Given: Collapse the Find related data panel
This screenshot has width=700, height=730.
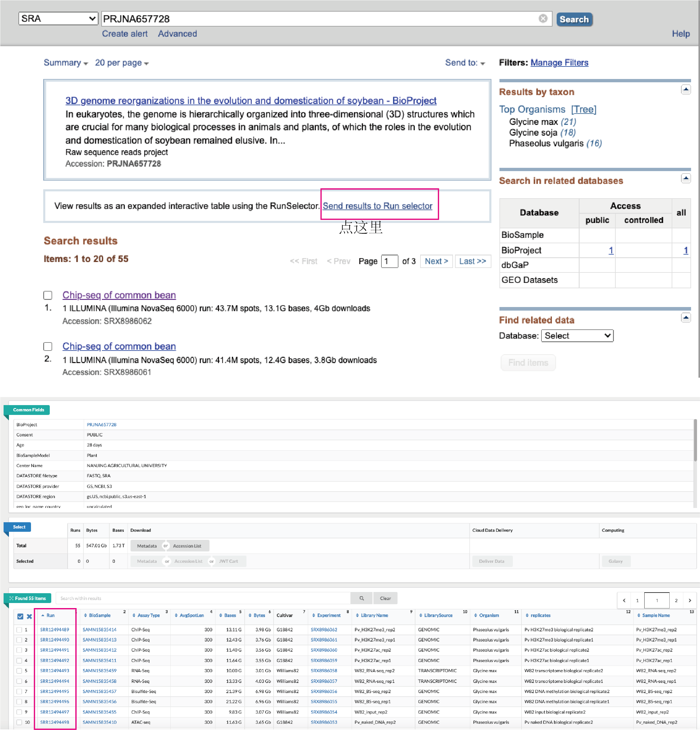Looking at the screenshot, I should click(x=686, y=318).
